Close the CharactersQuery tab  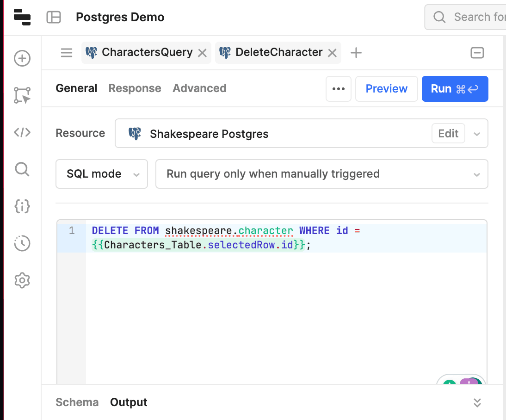[202, 53]
